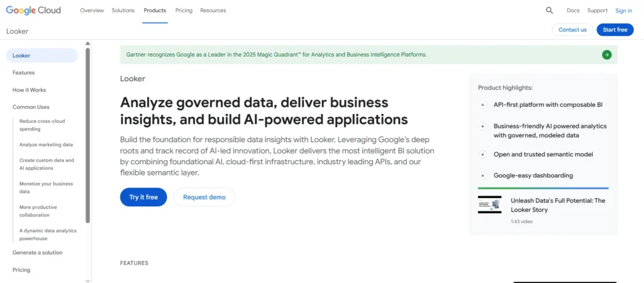Open the Overview menu

tap(92, 11)
